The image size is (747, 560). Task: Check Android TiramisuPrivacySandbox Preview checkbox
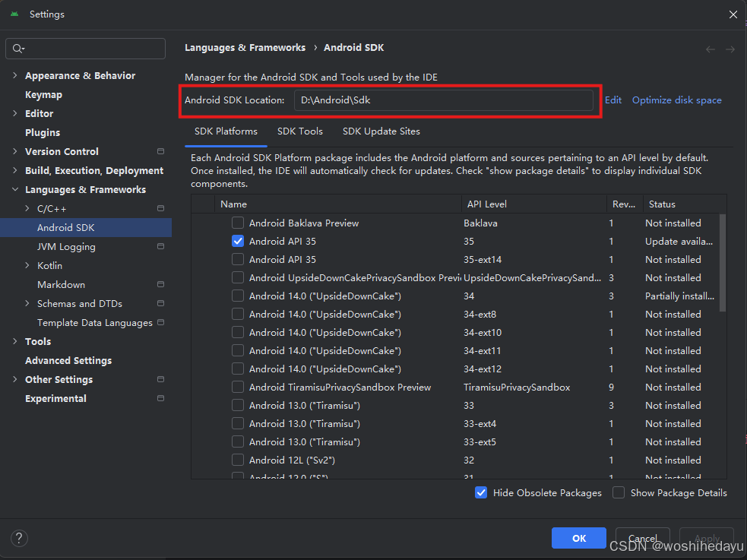(238, 388)
